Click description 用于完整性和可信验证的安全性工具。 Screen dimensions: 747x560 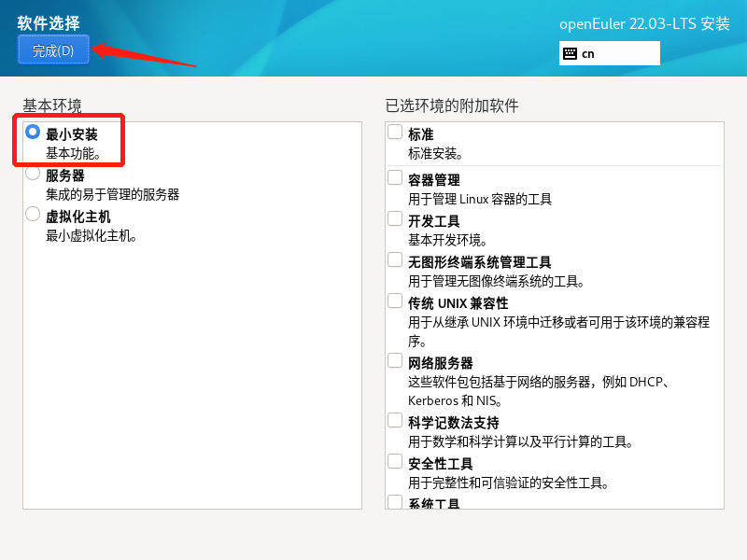point(509,483)
